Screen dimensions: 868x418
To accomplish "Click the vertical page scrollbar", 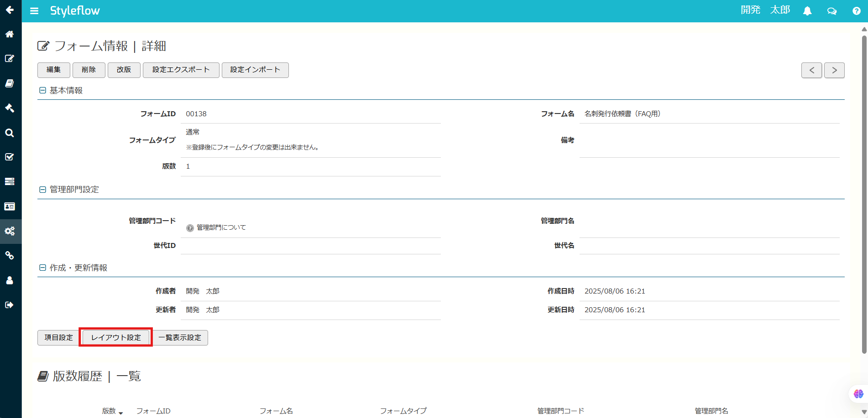I will point(864,195).
